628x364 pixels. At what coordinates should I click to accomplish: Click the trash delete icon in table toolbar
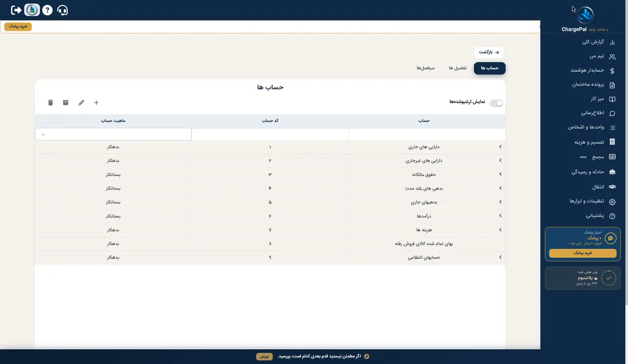[50, 103]
